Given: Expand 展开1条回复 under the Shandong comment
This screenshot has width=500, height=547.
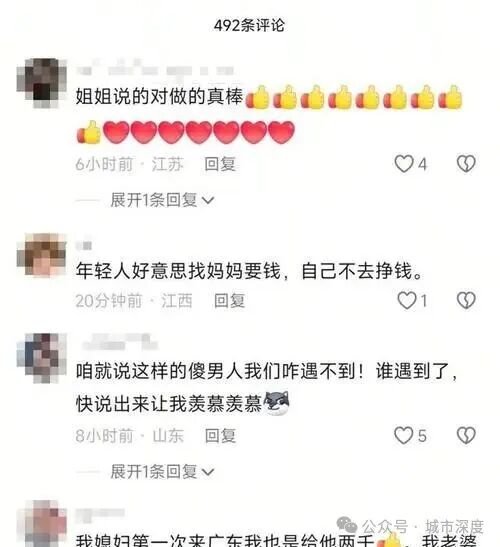Looking at the screenshot, I should 162,472.
